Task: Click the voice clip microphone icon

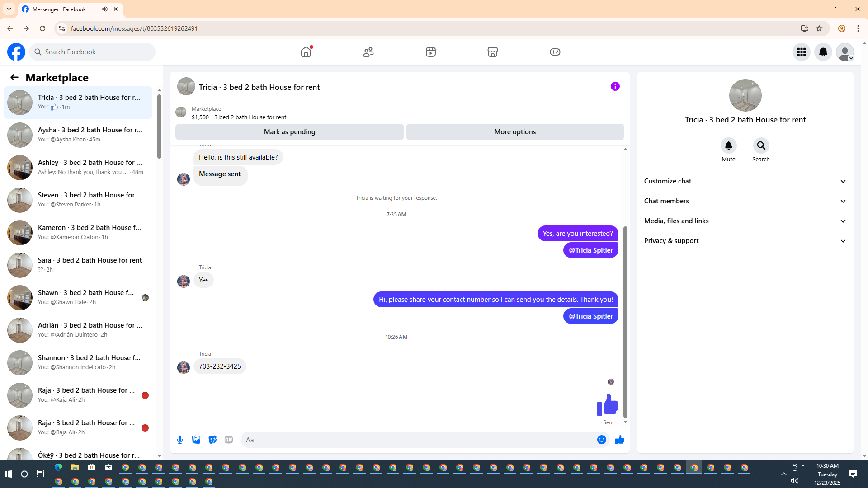Action: tap(180, 440)
